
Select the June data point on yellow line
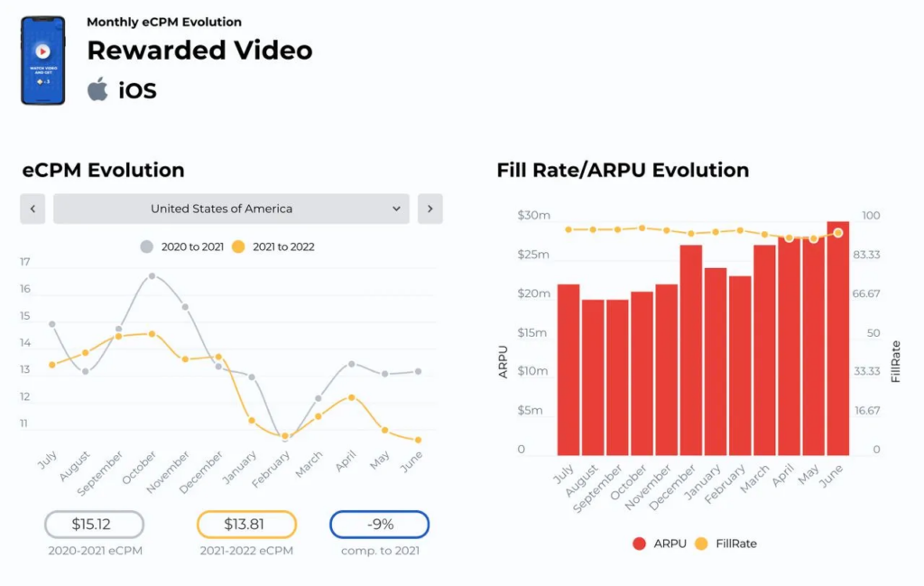(418, 440)
